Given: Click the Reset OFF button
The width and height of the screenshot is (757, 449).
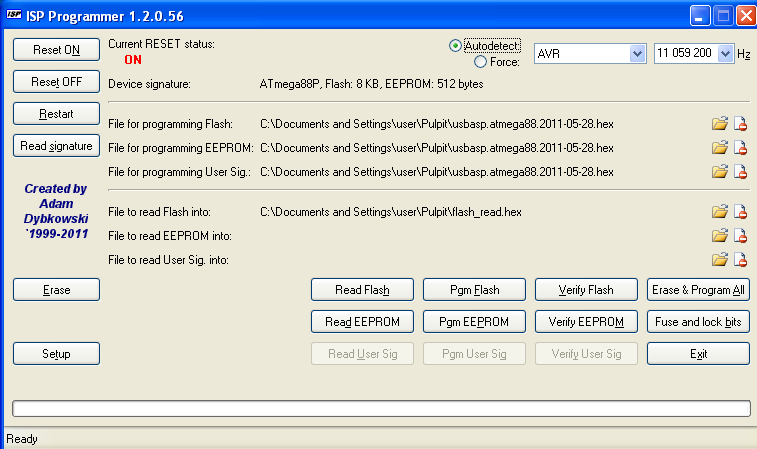Looking at the screenshot, I should click(56, 82).
